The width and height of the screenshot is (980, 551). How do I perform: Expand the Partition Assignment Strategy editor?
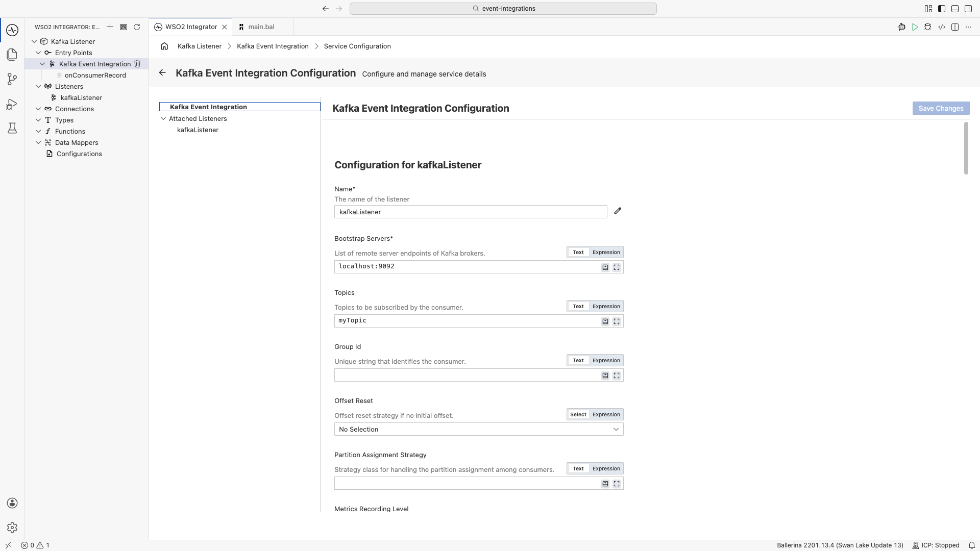click(x=617, y=484)
